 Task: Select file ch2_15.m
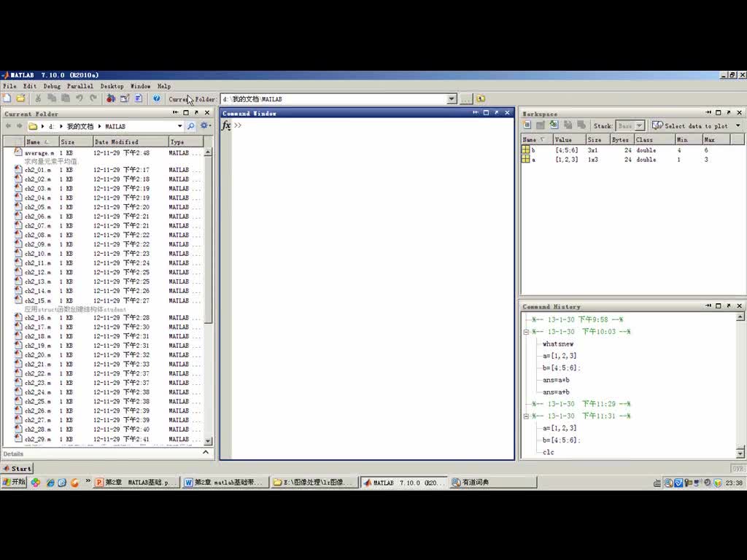[x=38, y=300]
